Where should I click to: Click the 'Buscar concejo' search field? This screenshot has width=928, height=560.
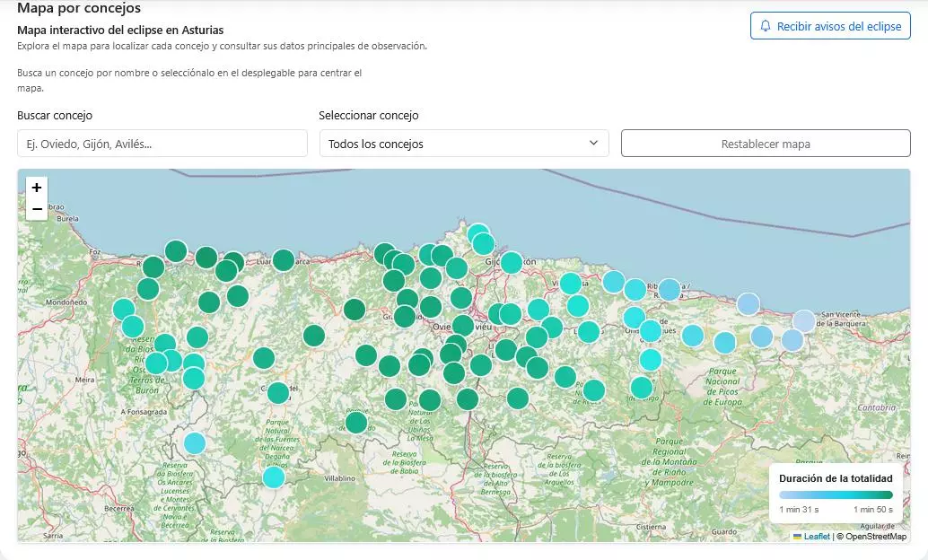point(162,144)
